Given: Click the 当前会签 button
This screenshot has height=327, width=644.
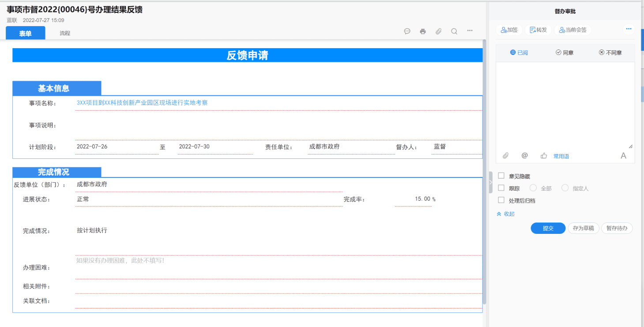Looking at the screenshot, I should coord(572,30).
